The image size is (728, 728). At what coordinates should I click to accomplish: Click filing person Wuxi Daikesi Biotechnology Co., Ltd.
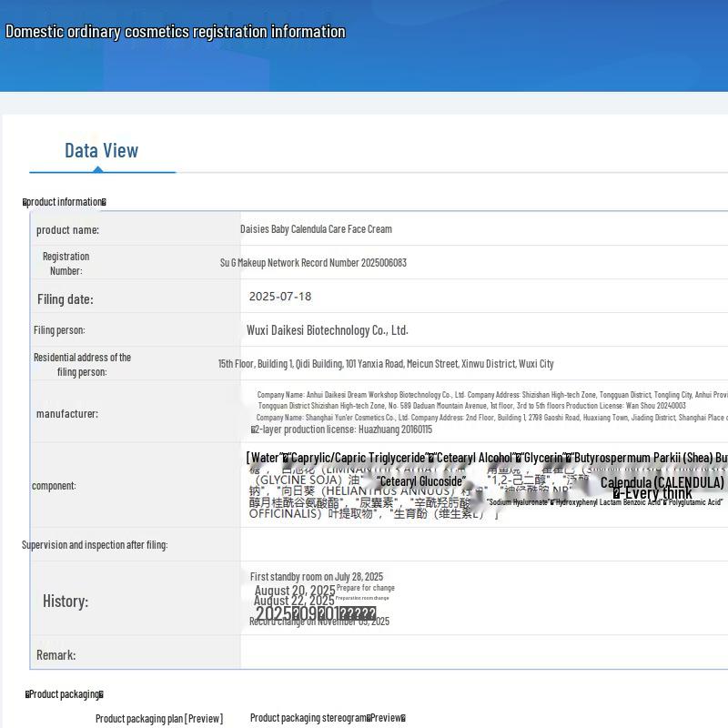pos(327,330)
